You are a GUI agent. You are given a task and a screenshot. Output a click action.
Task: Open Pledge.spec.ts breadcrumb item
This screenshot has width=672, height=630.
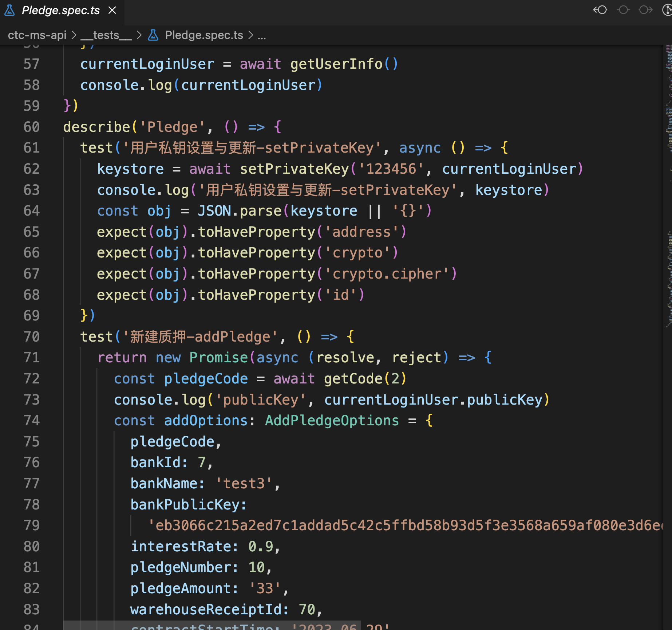pyautogui.click(x=204, y=35)
